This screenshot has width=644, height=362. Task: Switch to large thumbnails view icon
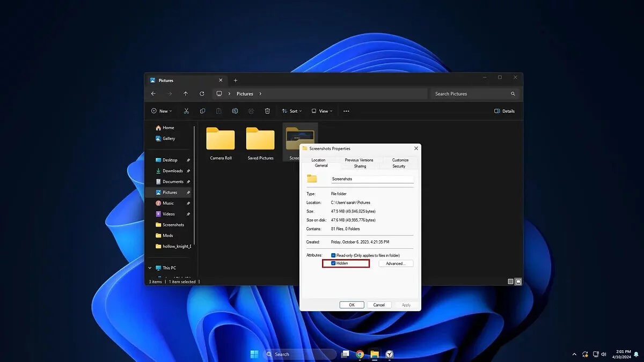518,282
